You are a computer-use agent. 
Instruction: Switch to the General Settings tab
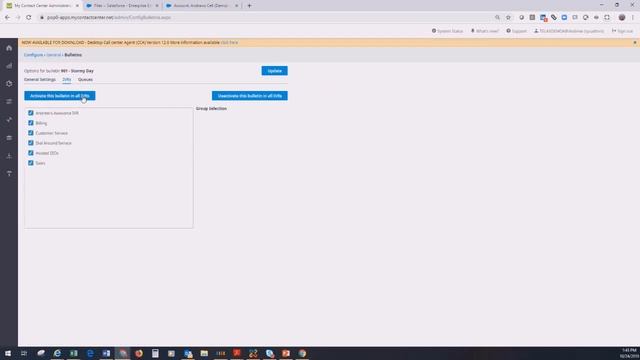coord(40,80)
